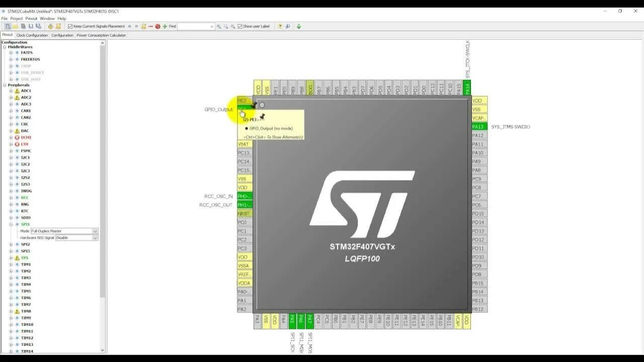Screen dimensions: 644x362
Task: Click the red minus toolbar icon
Action: click(150, 26)
